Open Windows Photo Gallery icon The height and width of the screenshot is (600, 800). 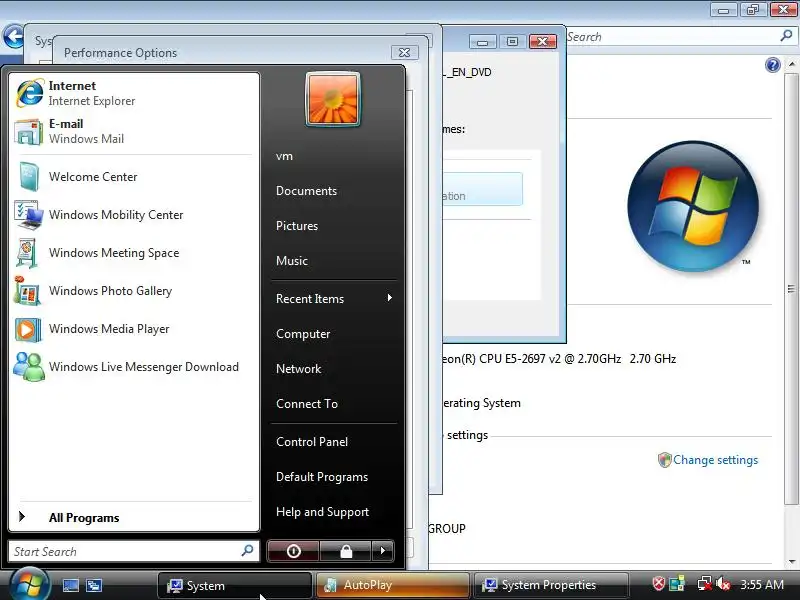pyautogui.click(x=28, y=291)
